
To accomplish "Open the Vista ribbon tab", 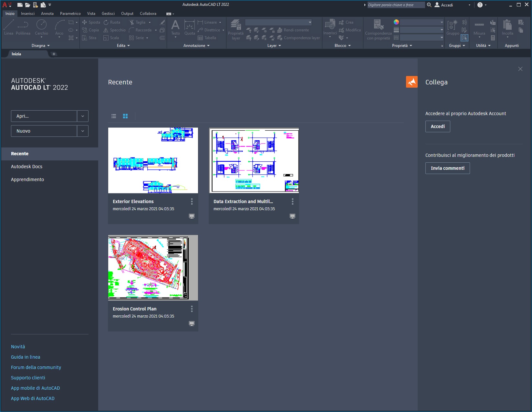I will coord(91,14).
